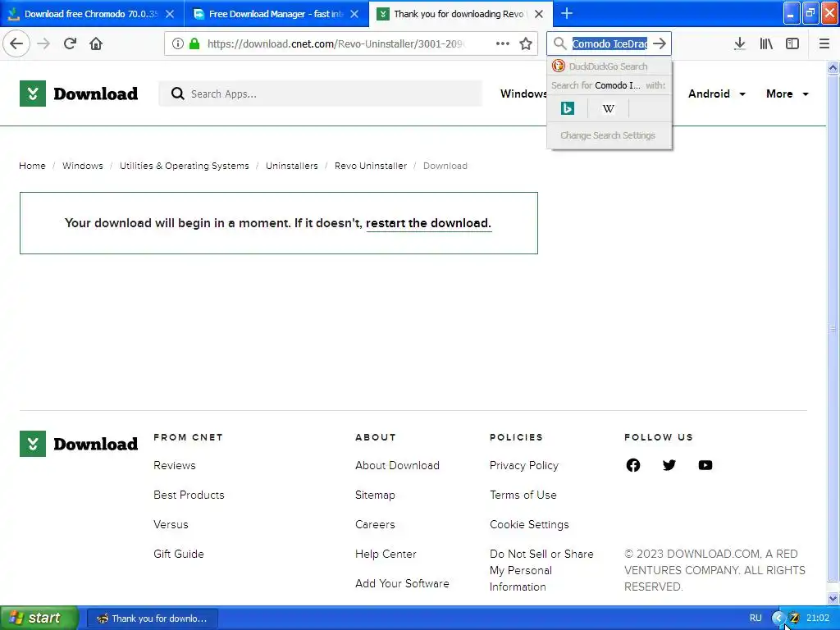
Task: Click the RU language indicator
Action: [756, 619]
